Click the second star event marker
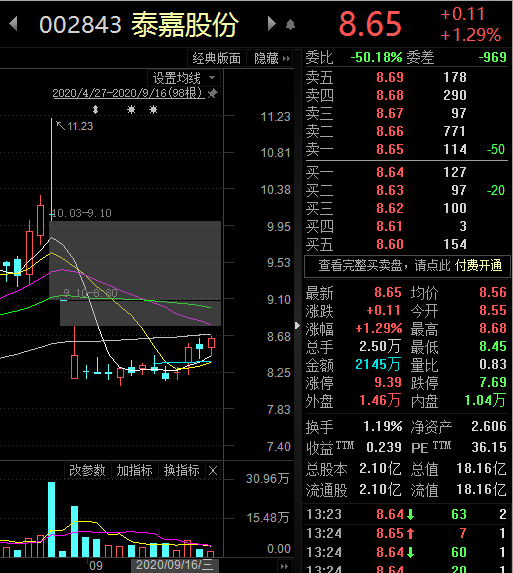 [153, 110]
